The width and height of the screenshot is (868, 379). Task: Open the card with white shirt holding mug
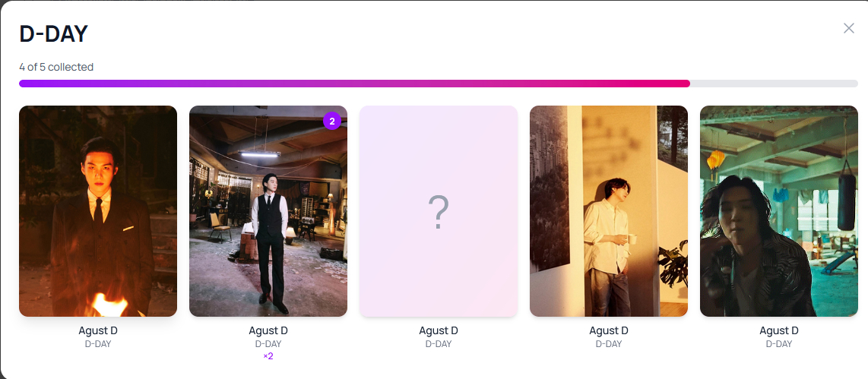point(608,211)
